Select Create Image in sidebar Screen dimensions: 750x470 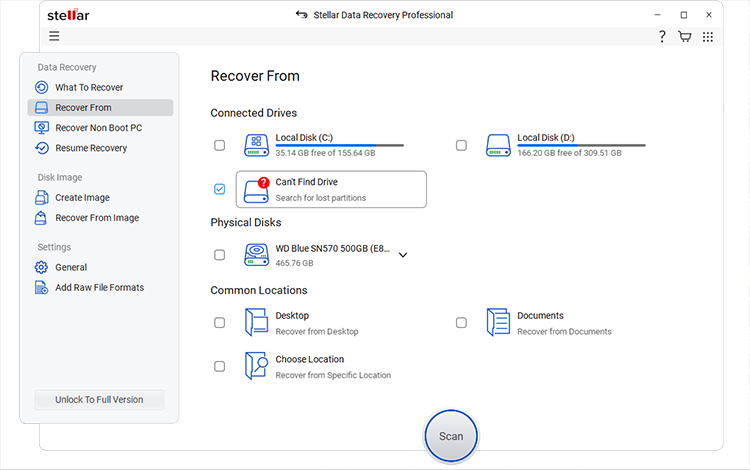tap(82, 197)
